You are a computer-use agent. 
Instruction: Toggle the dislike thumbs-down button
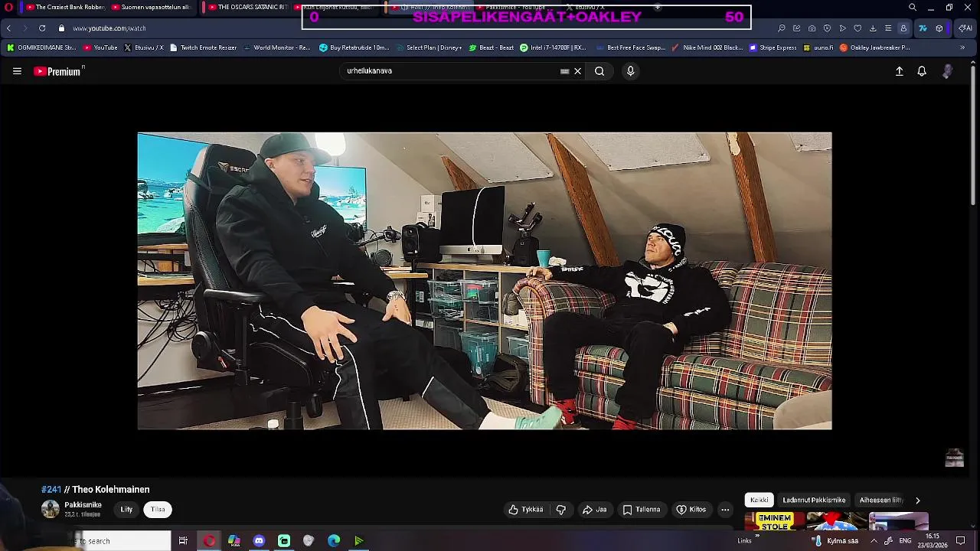[x=561, y=510]
